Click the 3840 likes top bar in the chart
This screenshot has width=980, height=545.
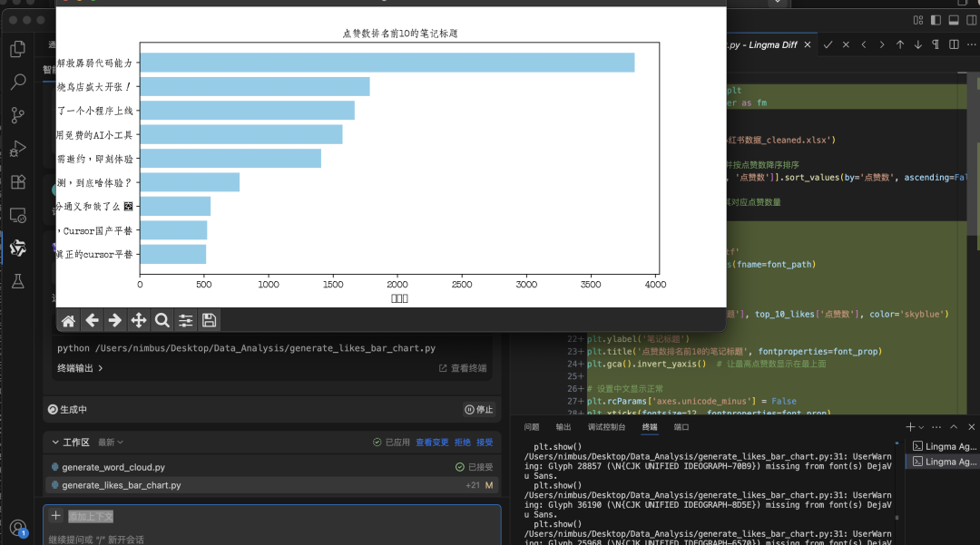(387, 63)
